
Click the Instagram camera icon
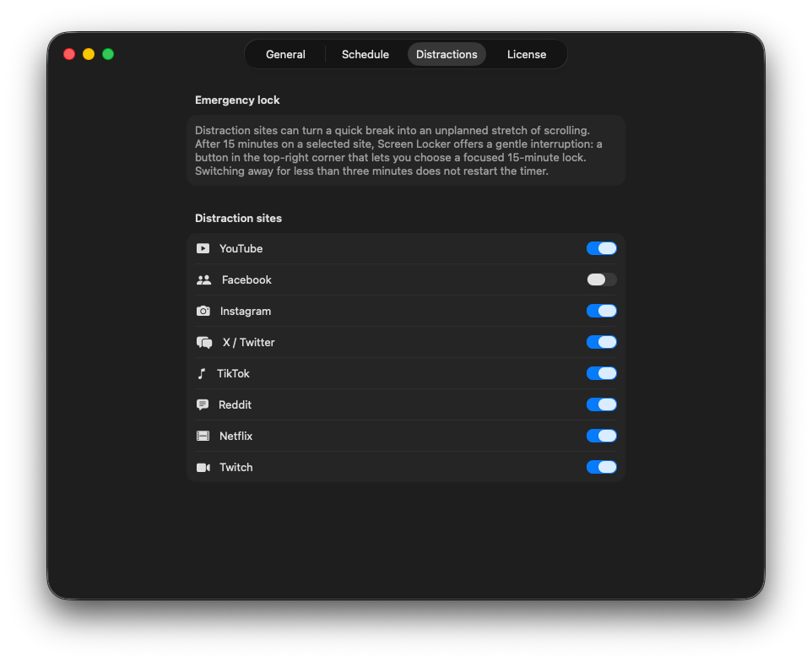[203, 311]
